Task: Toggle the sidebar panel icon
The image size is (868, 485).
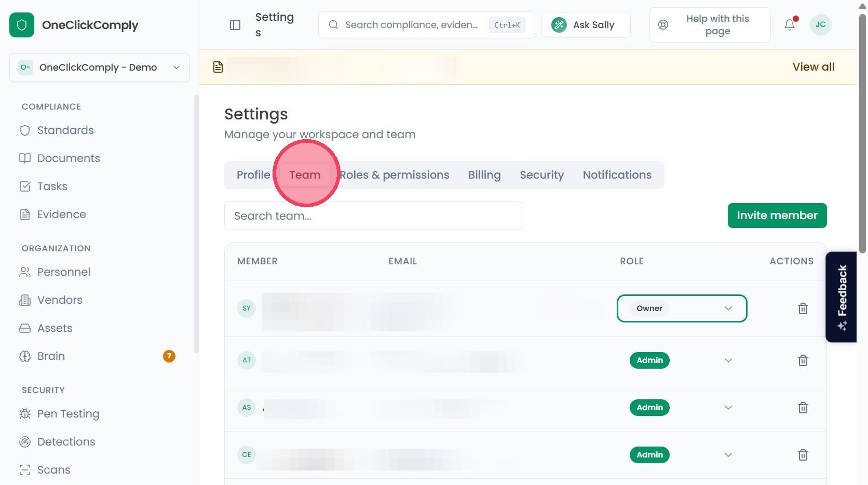Action: click(235, 25)
